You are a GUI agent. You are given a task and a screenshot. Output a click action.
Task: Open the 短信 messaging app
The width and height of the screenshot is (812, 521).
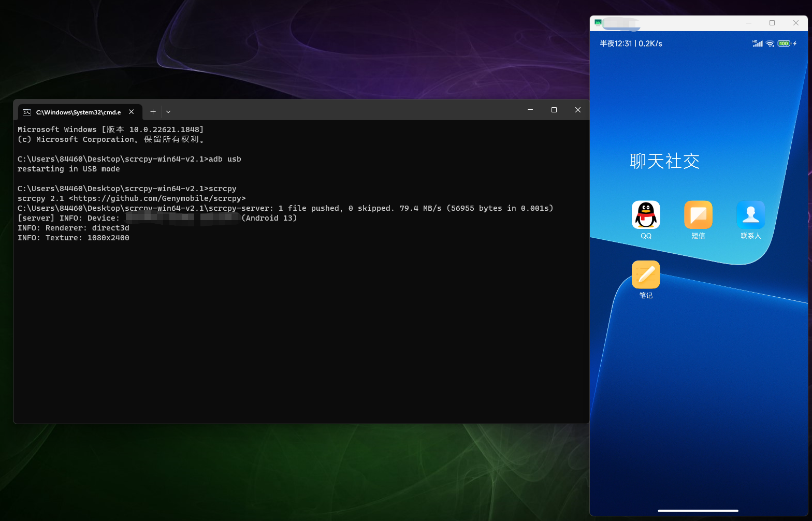coord(698,214)
